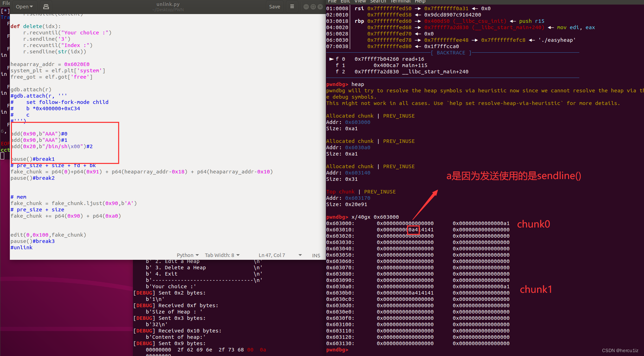This screenshot has width=644, height=356.
Task: Click the Ln 47, Col 7 position indicator
Action: pos(272,255)
